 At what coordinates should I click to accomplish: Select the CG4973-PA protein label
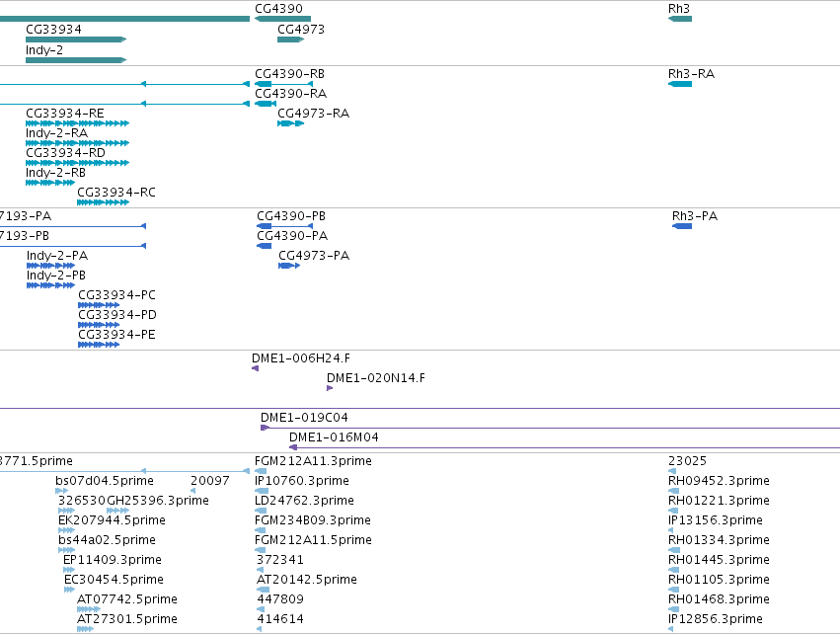coord(314,256)
